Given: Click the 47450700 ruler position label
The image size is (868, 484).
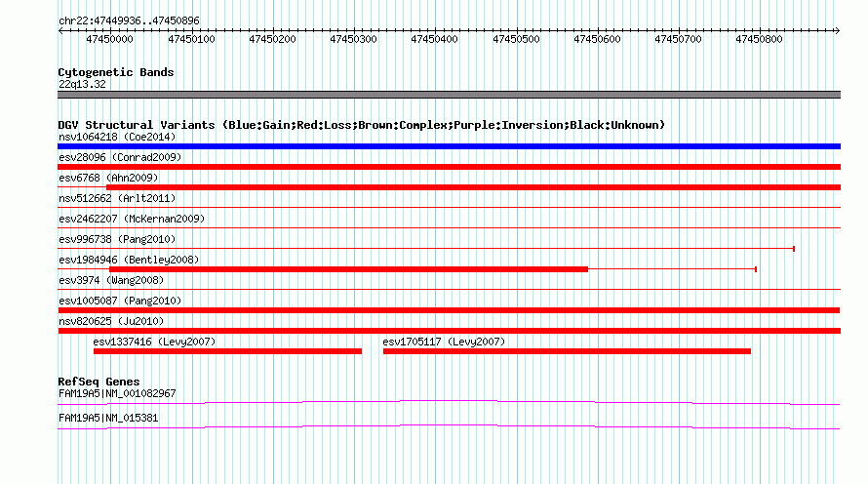Looking at the screenshot, I should (x=678, y=39).
